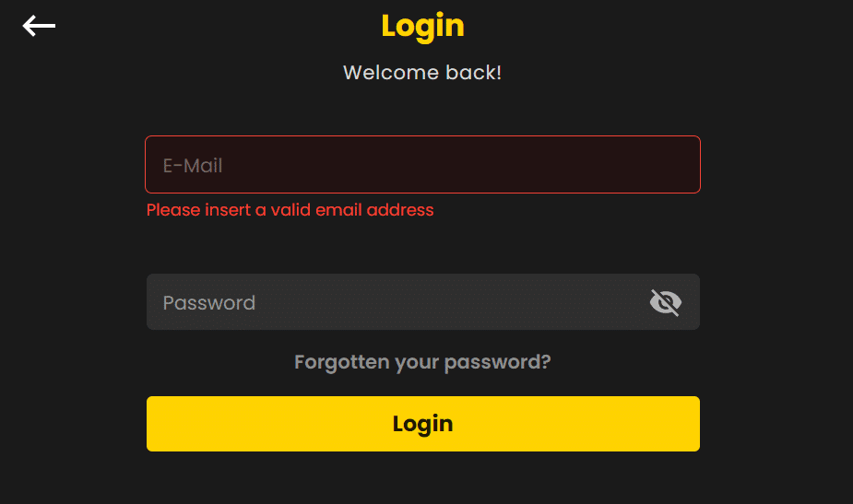Select the red-outlined email text box
Viewport: 853px width, 504px height.
(422, 165)
